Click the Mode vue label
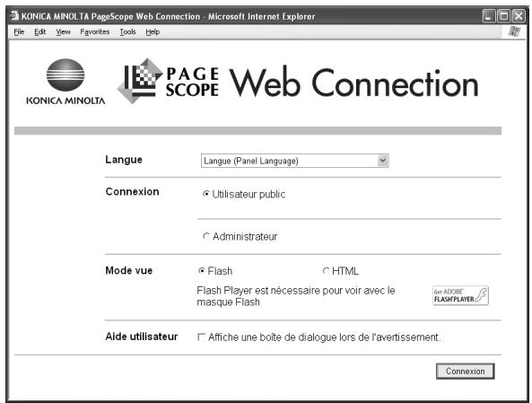Viewport: 532px width, 403px height. point(129,270)
